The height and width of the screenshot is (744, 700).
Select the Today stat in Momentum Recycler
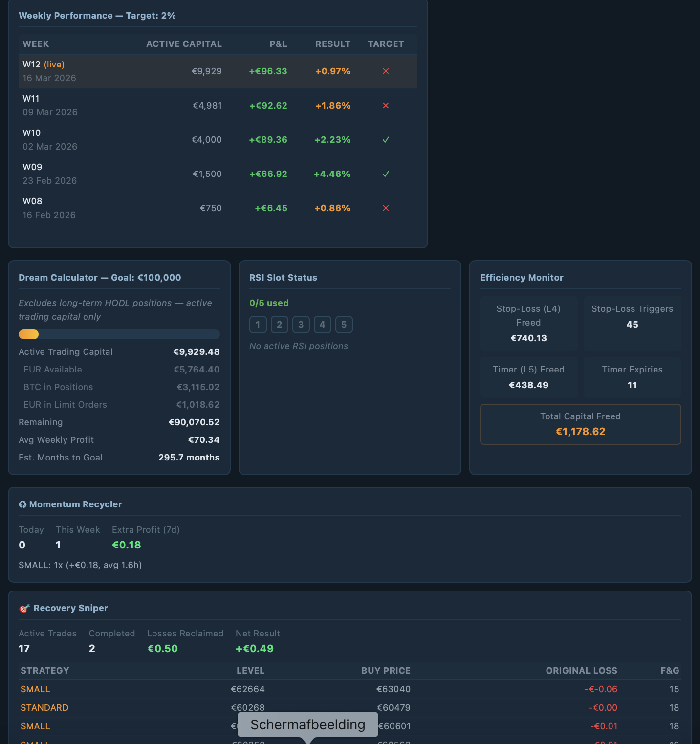pos(31,537)
